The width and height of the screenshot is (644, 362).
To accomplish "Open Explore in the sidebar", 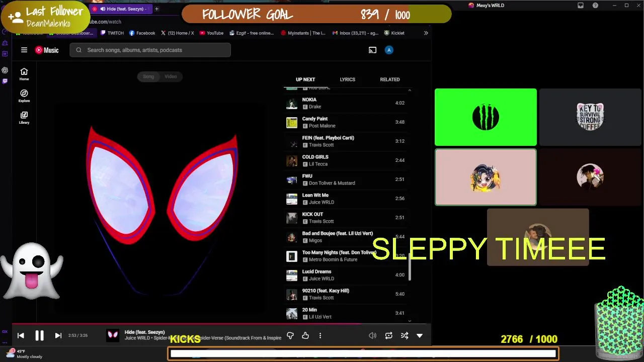I will 24,96.
